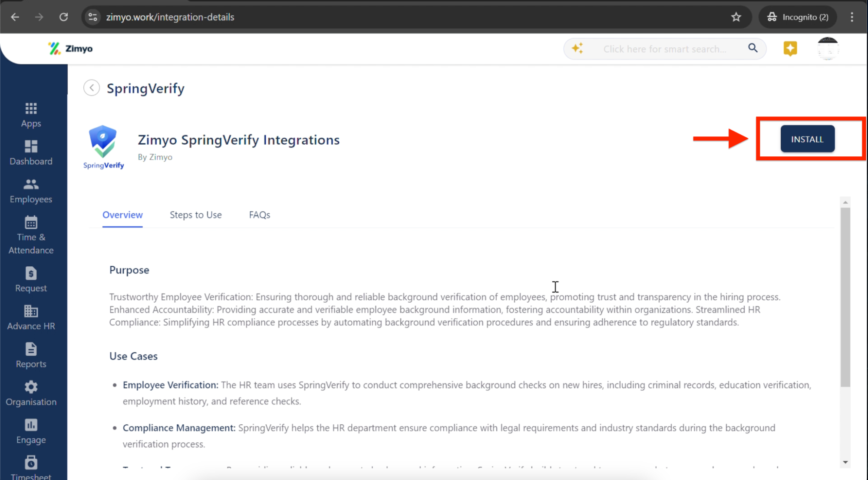Switch to Steps to Use tab

[195, 215]
